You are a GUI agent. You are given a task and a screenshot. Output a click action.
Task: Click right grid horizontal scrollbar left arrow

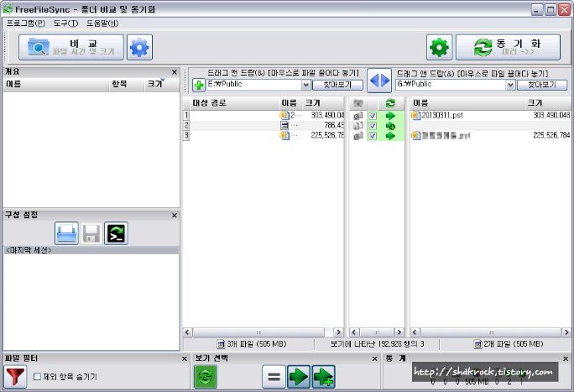pos(415,332)
